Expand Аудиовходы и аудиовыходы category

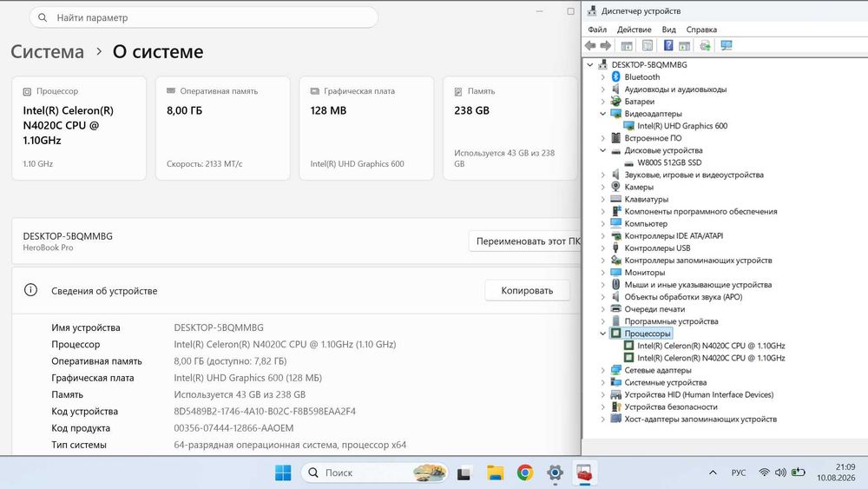coord(603,89)
